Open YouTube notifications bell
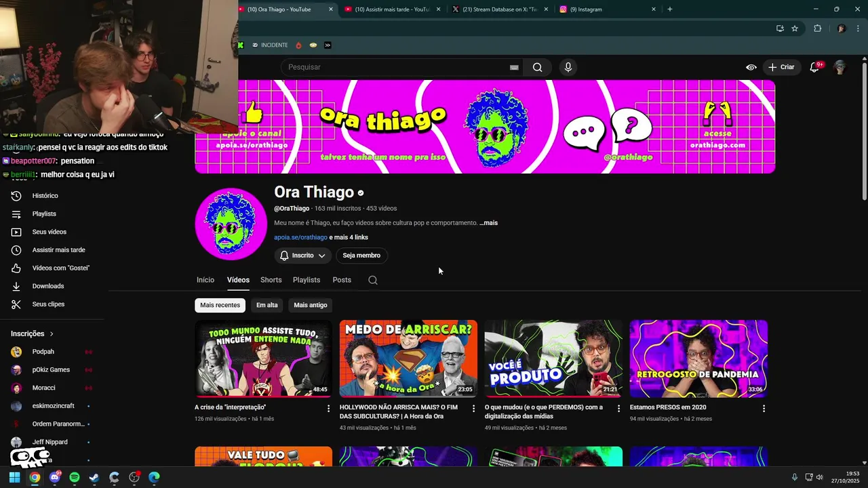Image resolution: width=868 pixels, height=488 pixels. point(814,67)
